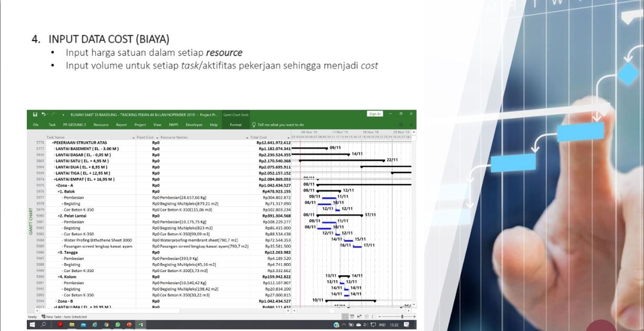This screenshot has height=331, width=644.
Task: Click the taskbar search magnifier icon
Action: 44,325
